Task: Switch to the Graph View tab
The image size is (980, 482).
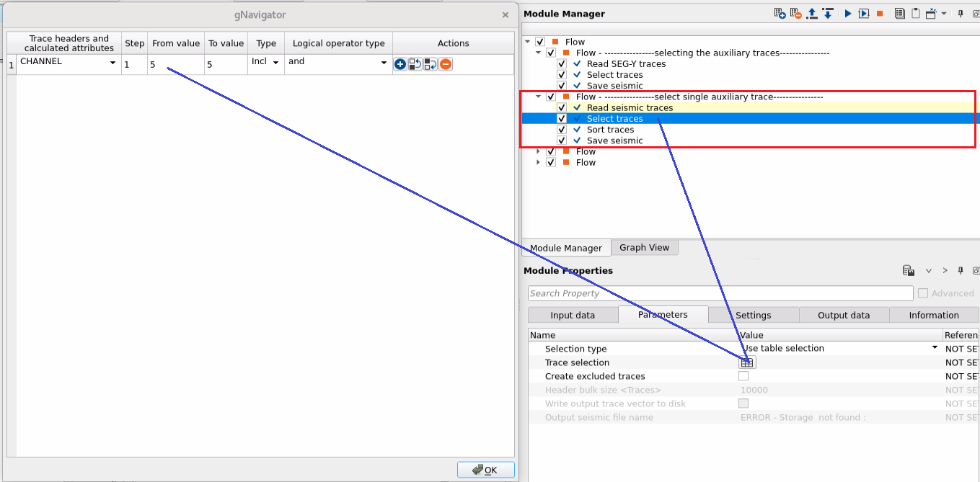Action: pos(644,248)
